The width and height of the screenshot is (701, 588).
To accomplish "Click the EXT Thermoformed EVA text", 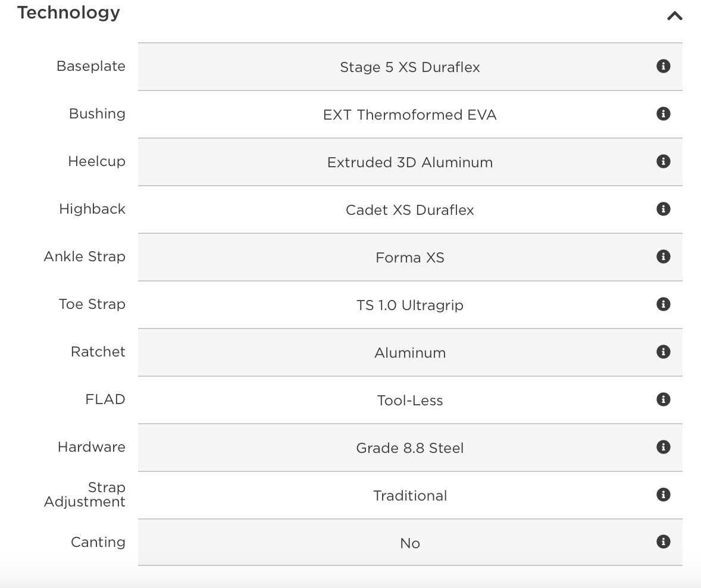I will (x=410, y=115).
